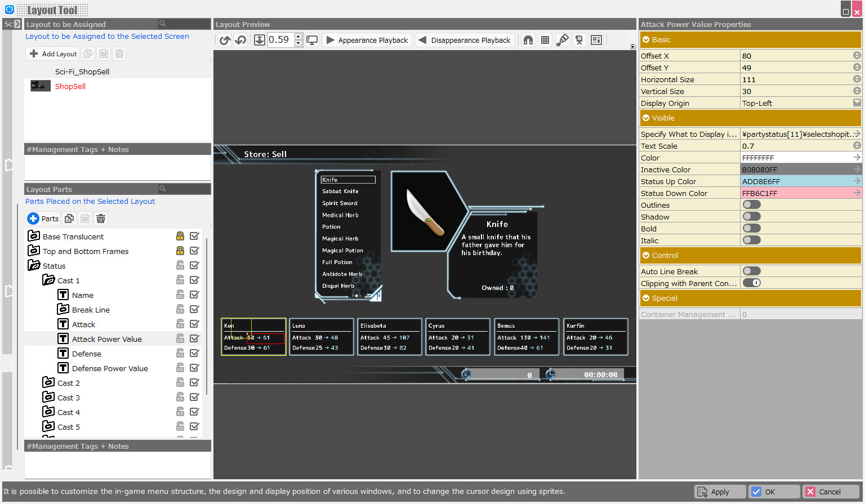Open the Display Origin dropdown
865x504 pixels.
[x=857, y=102]
